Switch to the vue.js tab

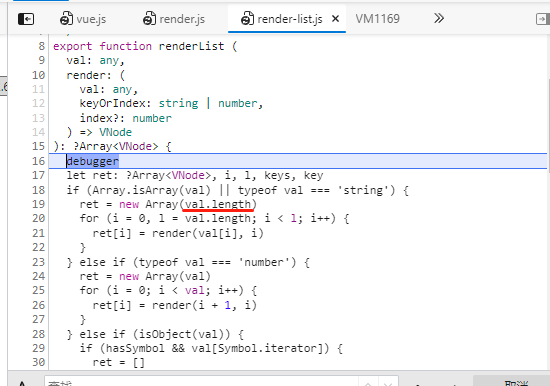click(83, 19)
